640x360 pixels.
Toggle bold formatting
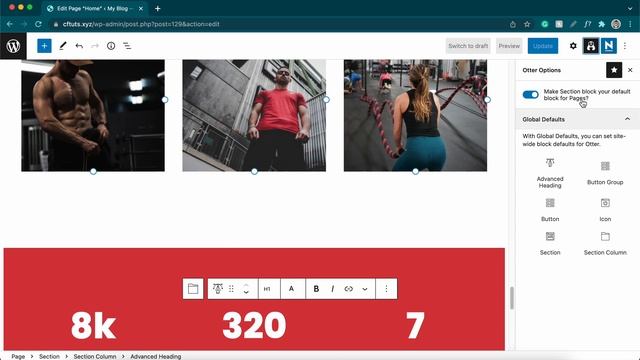tap(316, 289)
